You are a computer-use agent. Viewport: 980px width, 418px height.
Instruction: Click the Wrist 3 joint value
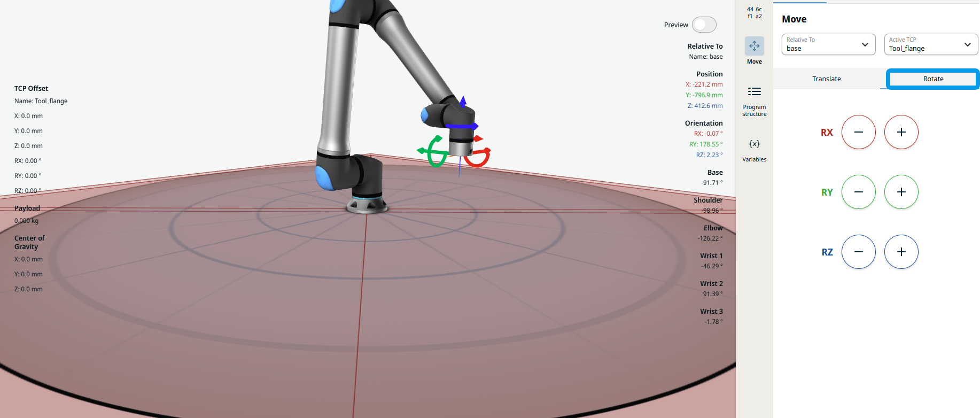pyautogui.click(x=713, y=322)
